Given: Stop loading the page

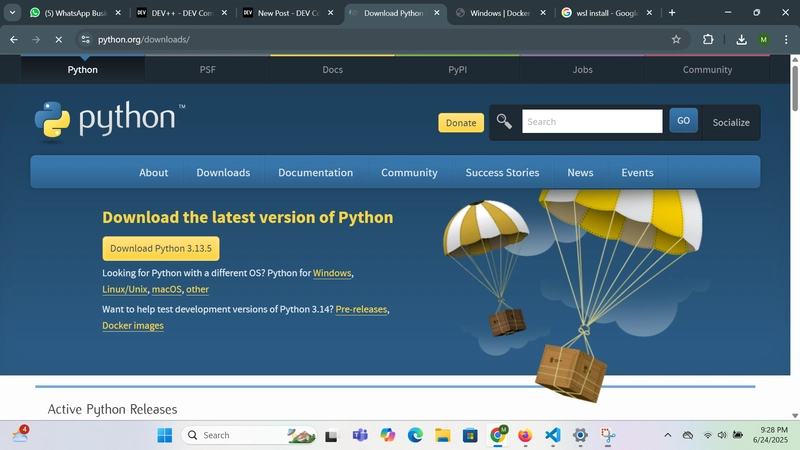Looking at the screenshot, I should coord(59,39).
